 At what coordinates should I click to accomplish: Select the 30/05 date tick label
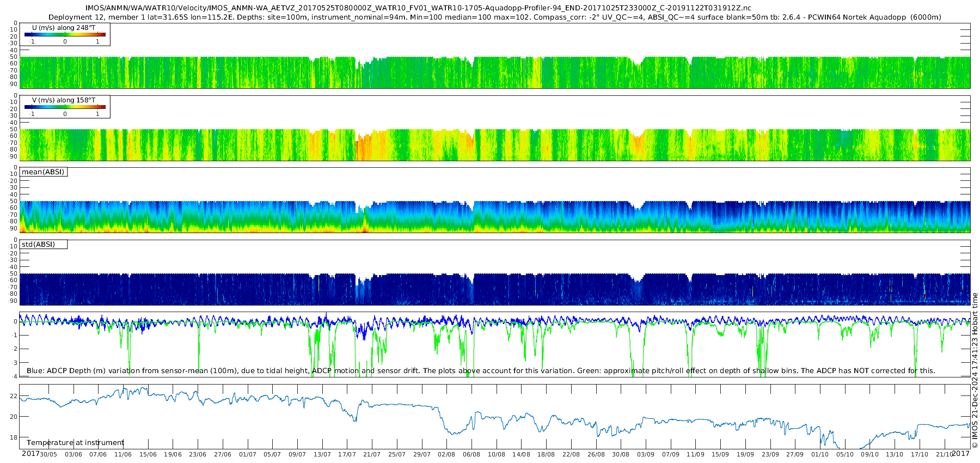(x=48, y=454)
